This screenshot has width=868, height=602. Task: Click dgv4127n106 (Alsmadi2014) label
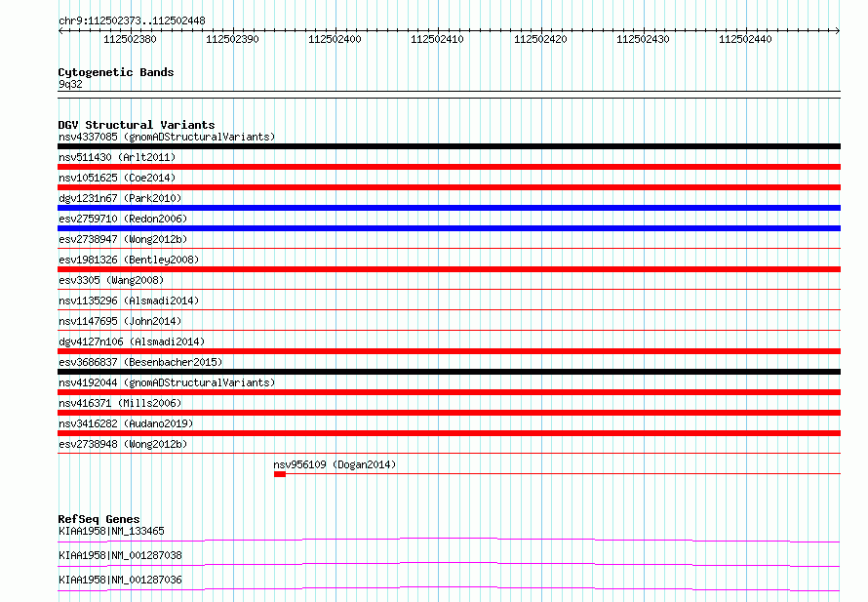click(x=132, y=341)
